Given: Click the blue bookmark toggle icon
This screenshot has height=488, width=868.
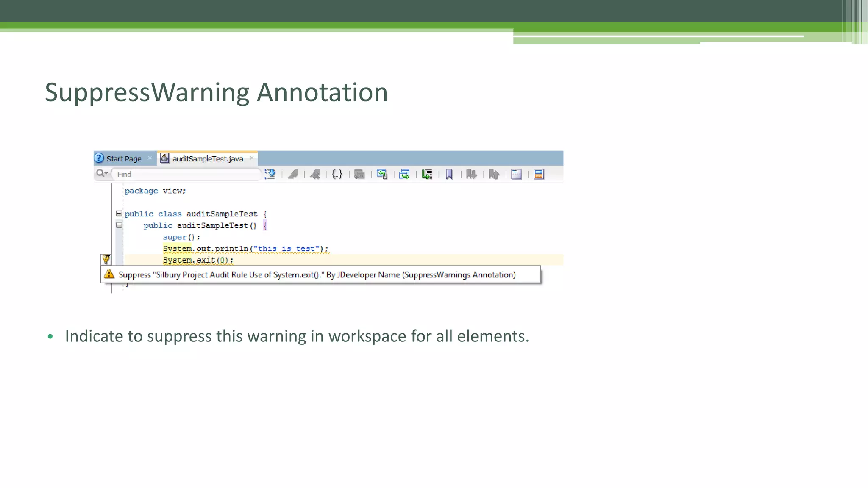Looking at the screenshot, I should 449,174.
